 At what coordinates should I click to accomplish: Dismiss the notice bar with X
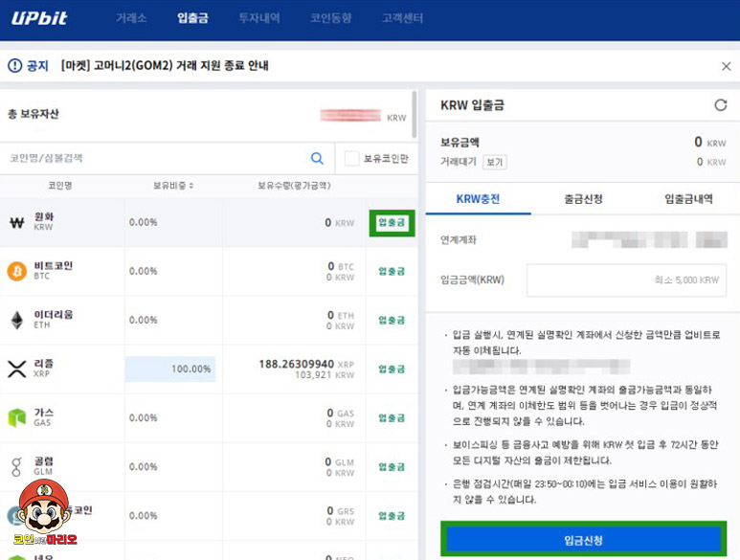[x=727, y=66]
